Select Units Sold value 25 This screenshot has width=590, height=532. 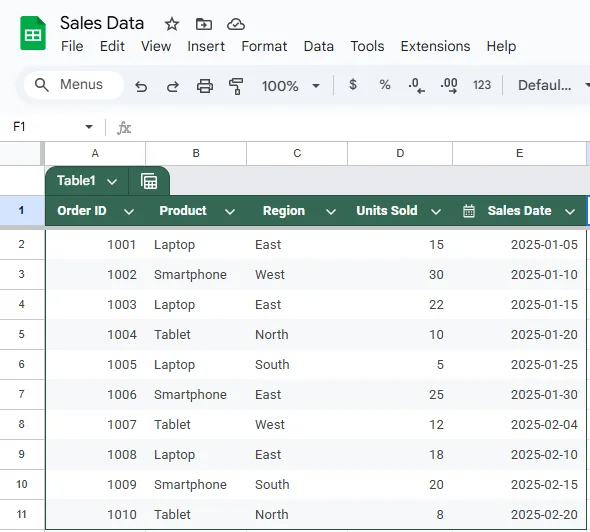[400, 395]
